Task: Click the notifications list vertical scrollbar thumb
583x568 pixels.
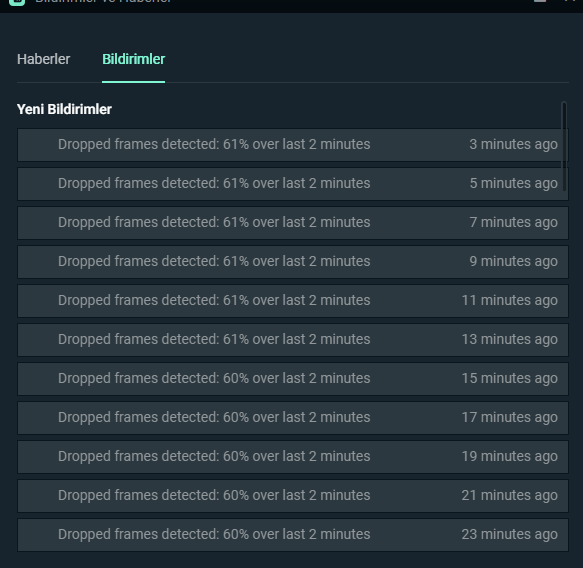Action: click(564, 146)
